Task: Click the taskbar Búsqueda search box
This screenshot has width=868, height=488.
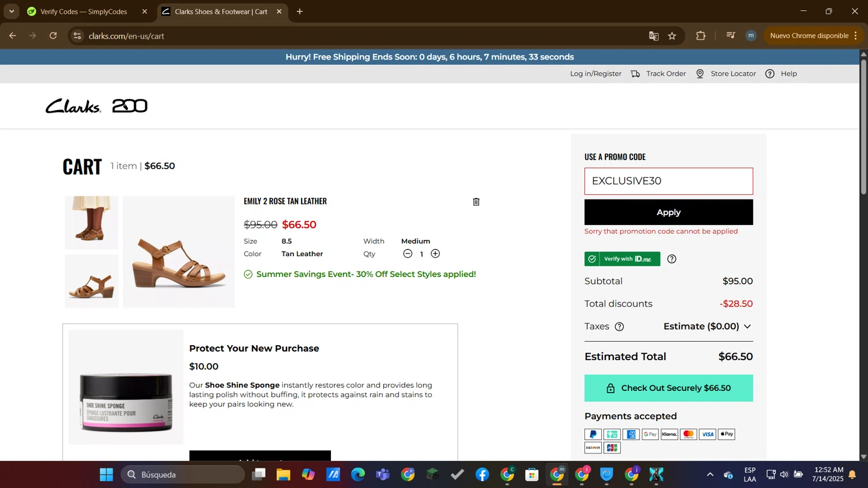Action: [183, 475]
